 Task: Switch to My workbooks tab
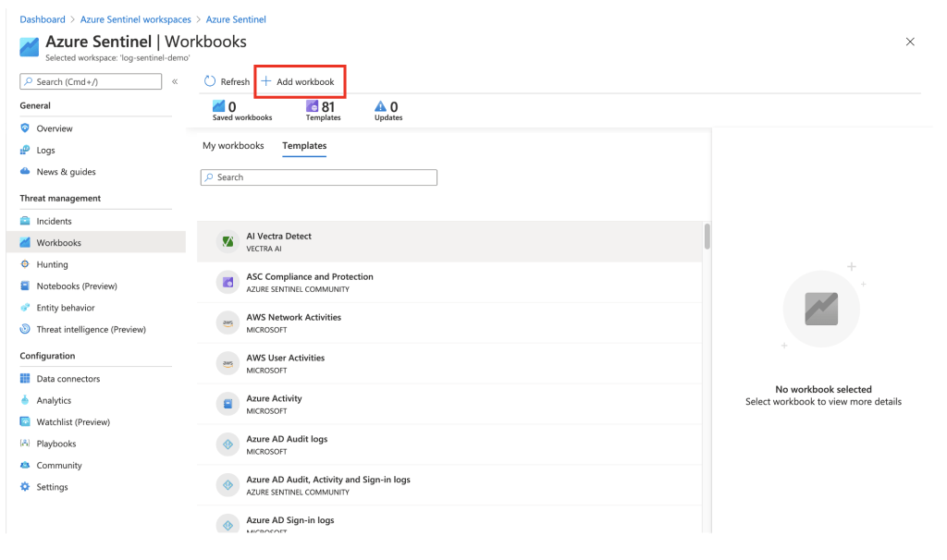tap(233, 146)
